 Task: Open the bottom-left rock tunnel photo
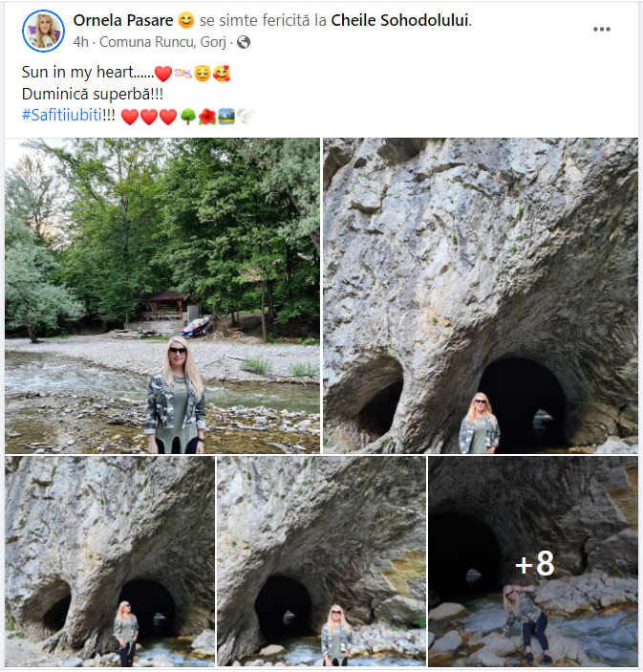pos(110,561)
